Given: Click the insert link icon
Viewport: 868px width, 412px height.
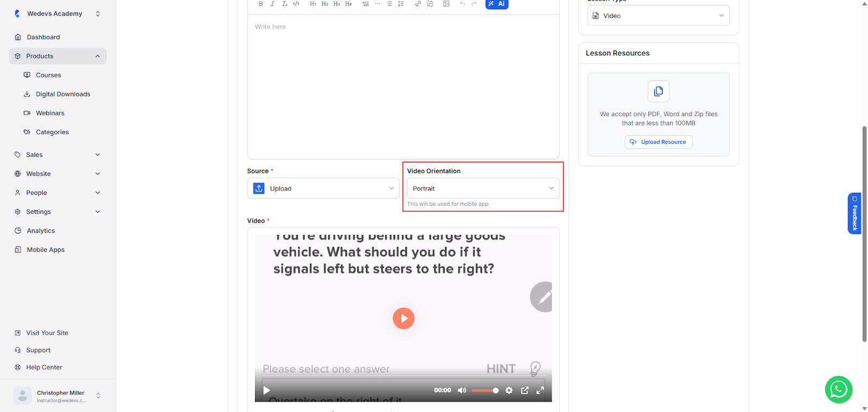Looking at the screenshot, I should coord(418,4).
